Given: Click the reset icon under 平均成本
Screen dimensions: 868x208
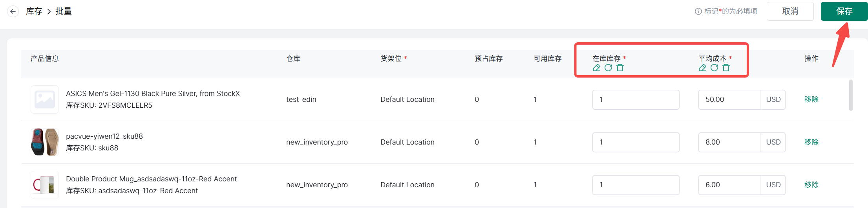Looking at the screenshot, I should (714, 68).
